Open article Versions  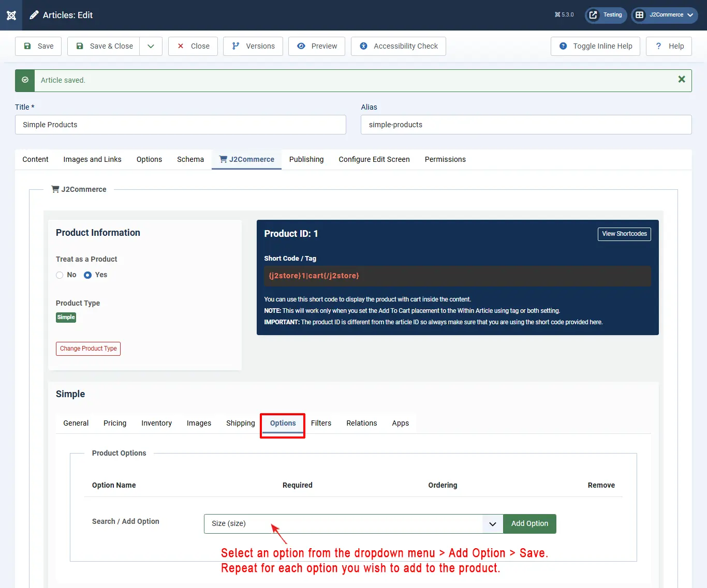pos(253,46)
